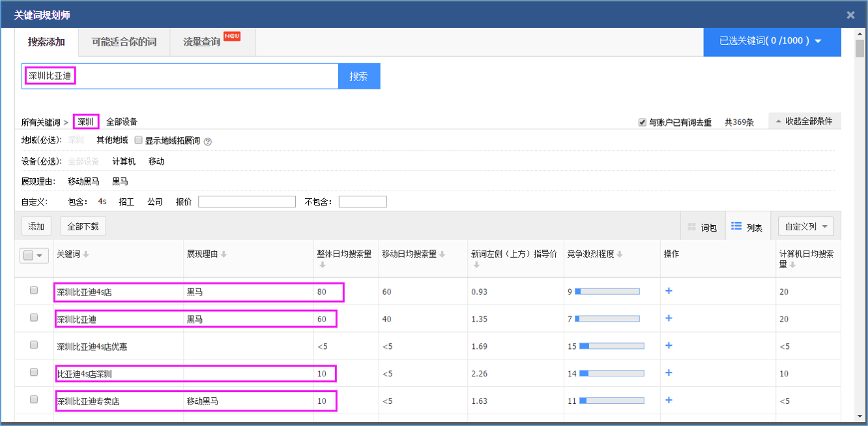The width and height of the screenshot is (868, 426).
Task: Click the vertical scrollbar up arrow
Action: (860, 33)
